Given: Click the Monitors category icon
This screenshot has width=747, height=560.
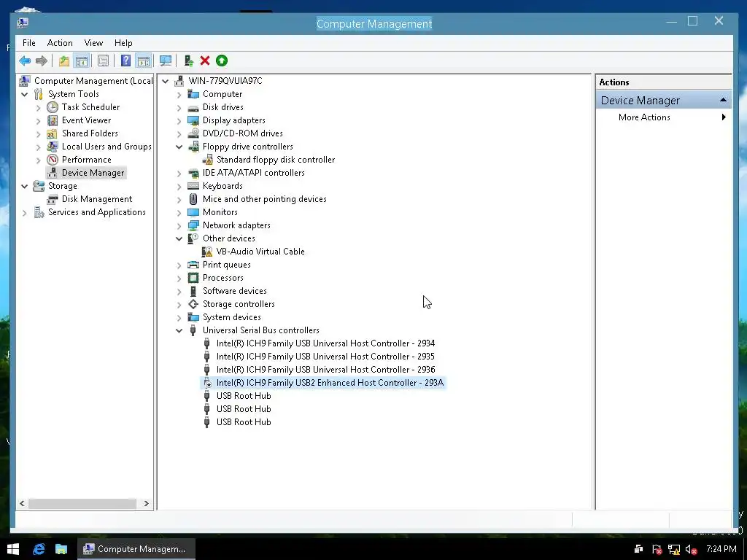Looking at the screenshot, I should [x=193, y=212].
